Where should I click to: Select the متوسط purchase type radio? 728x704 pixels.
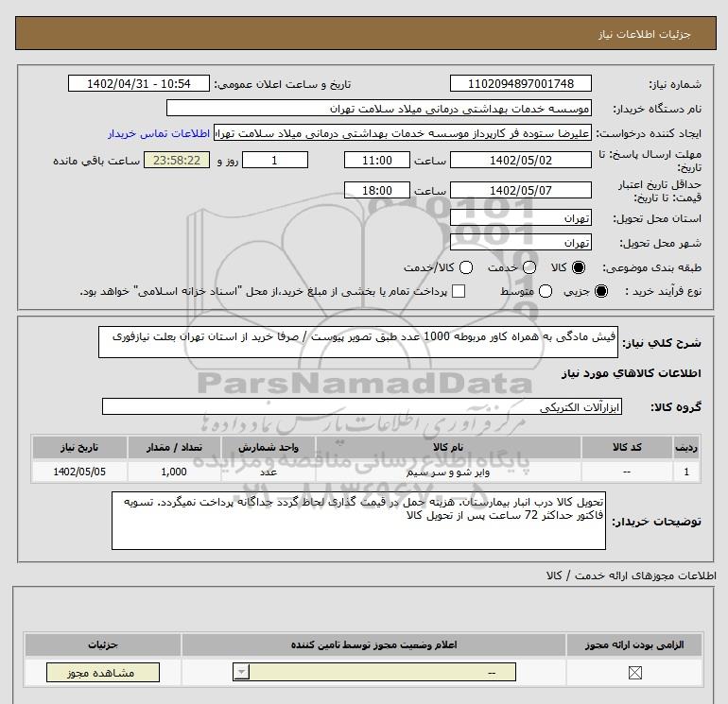coord(546,291)
